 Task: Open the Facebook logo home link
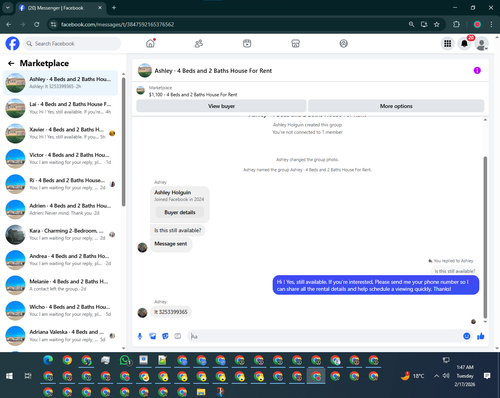13,43
